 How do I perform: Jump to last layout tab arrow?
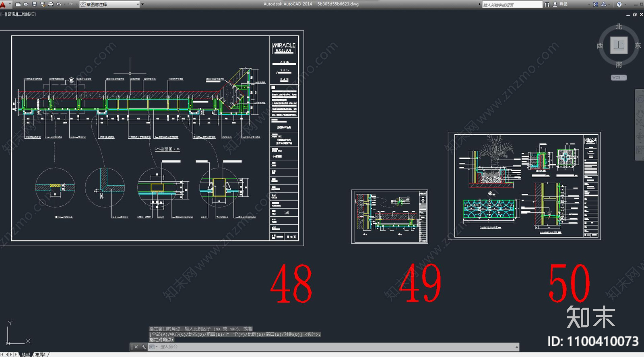(16, 355)
